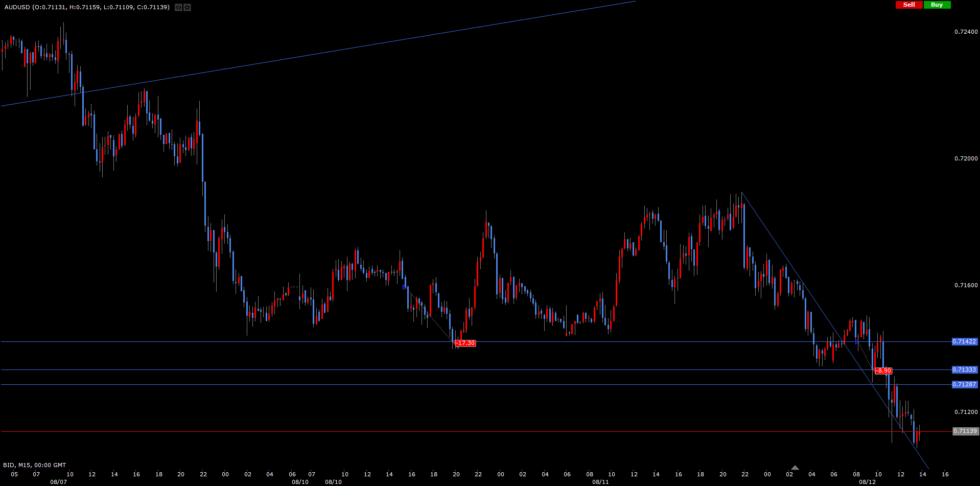
Task: Click the 0.72400 price axis tick
Action: 966,32
